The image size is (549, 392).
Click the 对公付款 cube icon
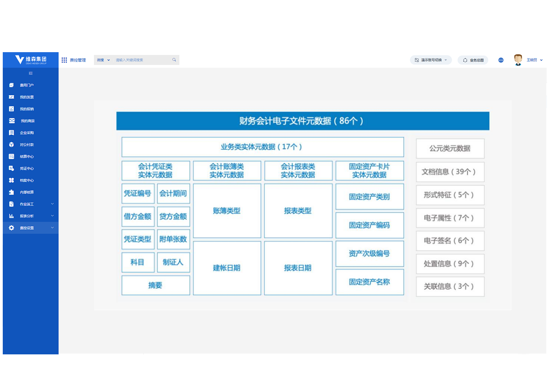coord(11,145)
